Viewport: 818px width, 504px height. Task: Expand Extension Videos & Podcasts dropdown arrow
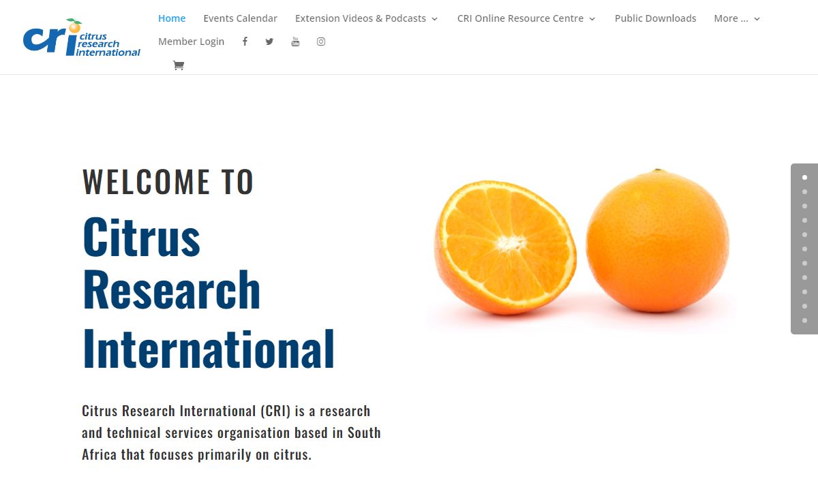point(434,19)
